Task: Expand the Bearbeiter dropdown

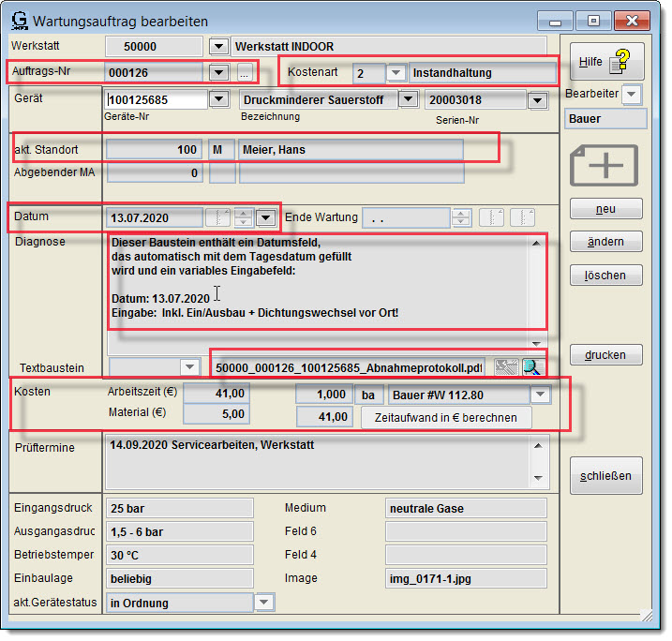Action: (x=632, y=94)
